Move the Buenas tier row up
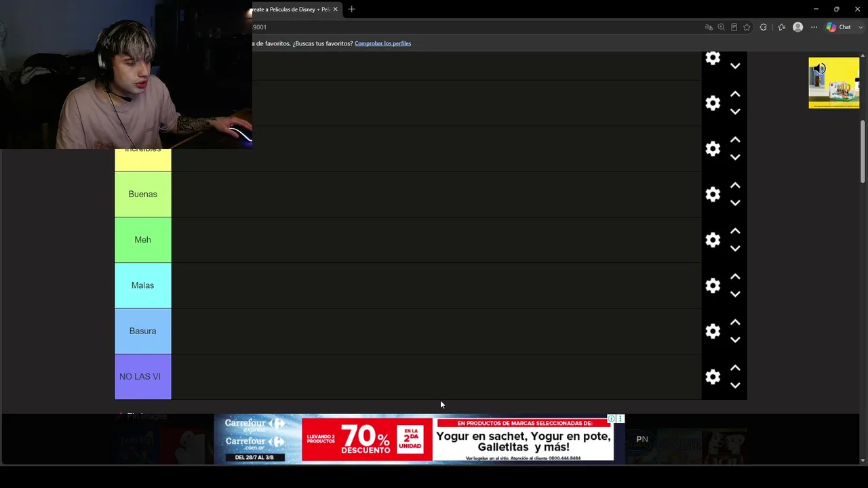The height and width of the screenshot is (488, 868). [x=735, y=185]
